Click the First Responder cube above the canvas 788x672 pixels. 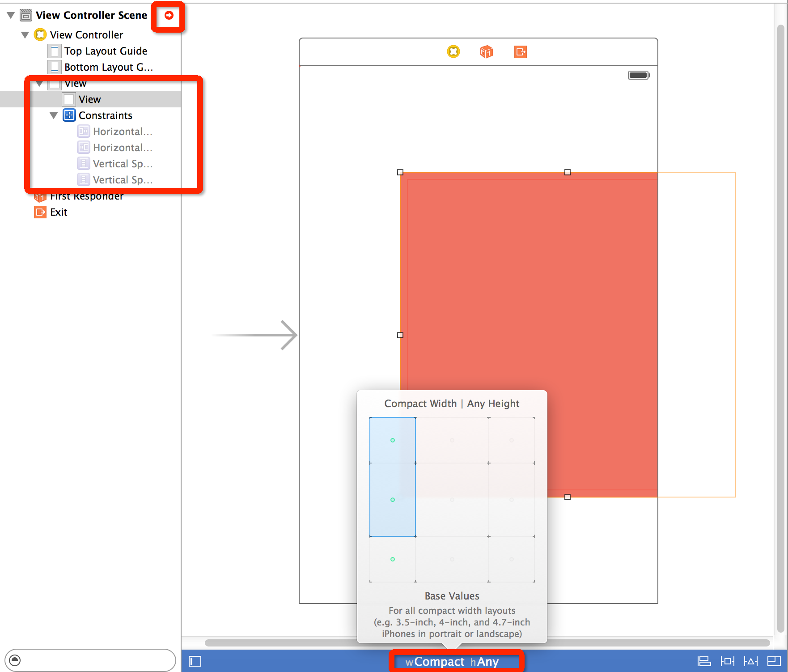(487, 52)
